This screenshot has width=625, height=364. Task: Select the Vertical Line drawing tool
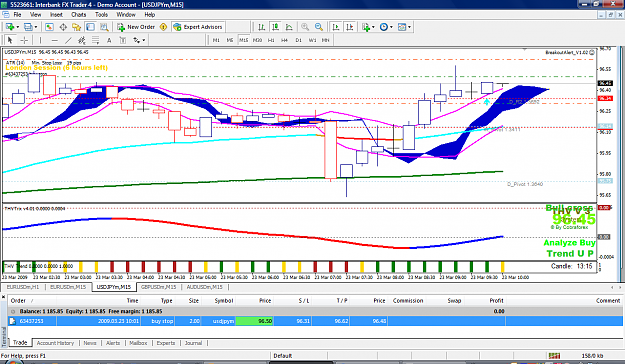(x=40, y=40)
